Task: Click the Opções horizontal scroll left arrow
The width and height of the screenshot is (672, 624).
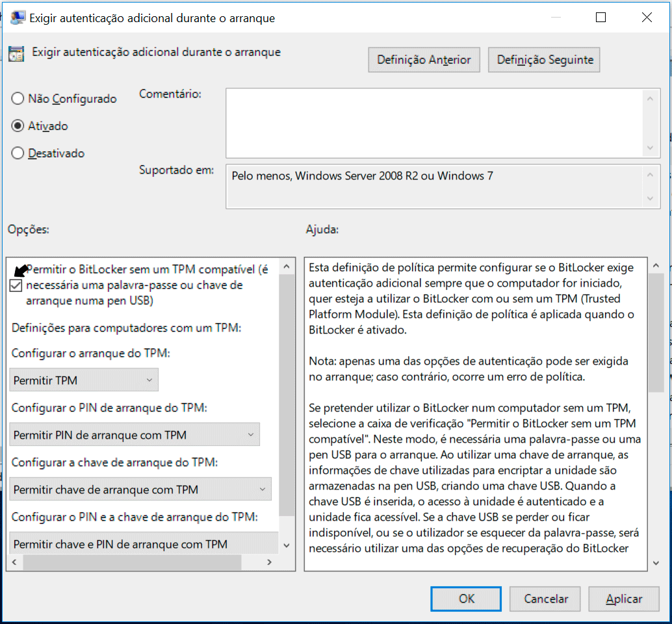Action: pyautogui.click(x=14, y=562)
